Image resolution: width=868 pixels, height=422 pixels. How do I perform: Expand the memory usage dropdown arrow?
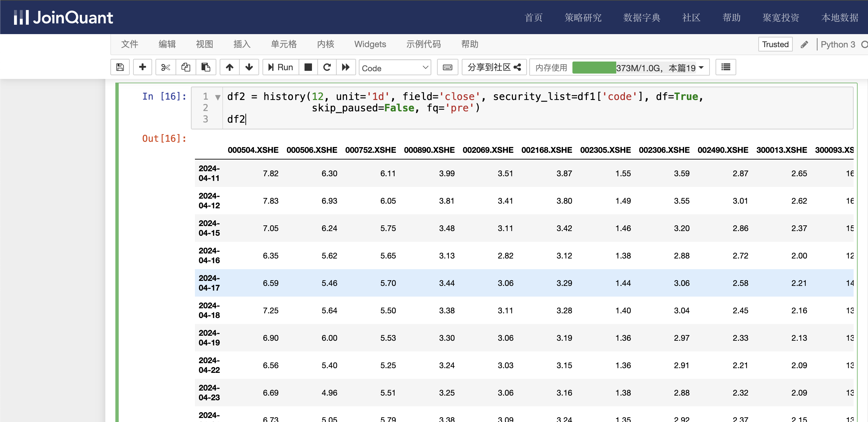tap(701, 68)
